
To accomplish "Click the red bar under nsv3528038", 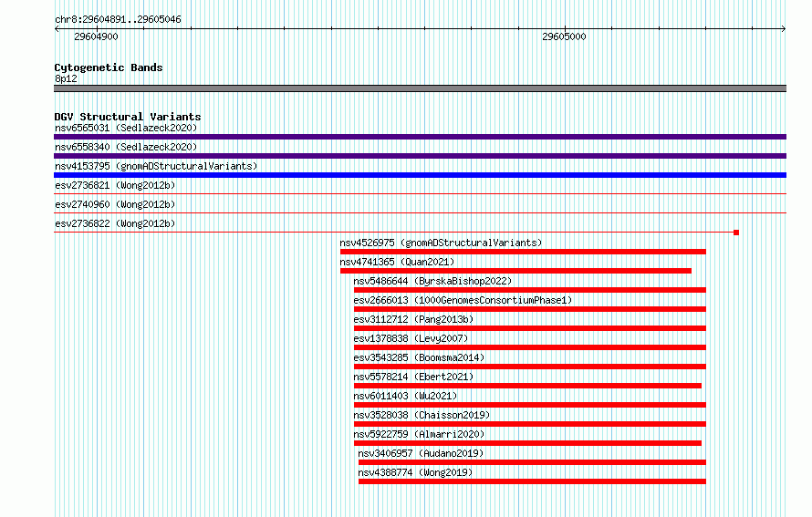I will click(530, 424).
